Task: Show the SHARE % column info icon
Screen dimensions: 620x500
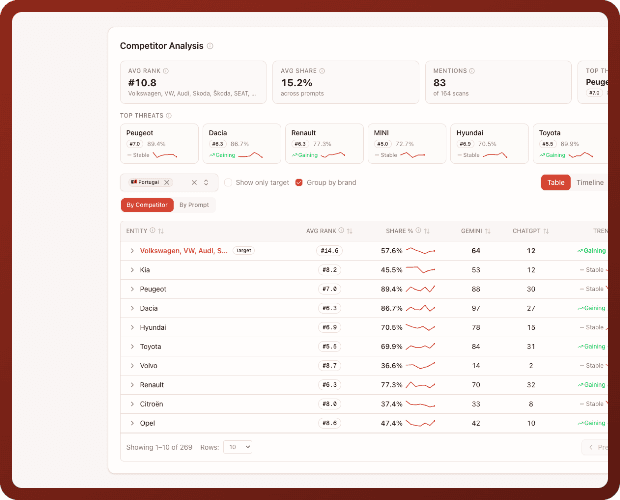Action: point(418,230)
